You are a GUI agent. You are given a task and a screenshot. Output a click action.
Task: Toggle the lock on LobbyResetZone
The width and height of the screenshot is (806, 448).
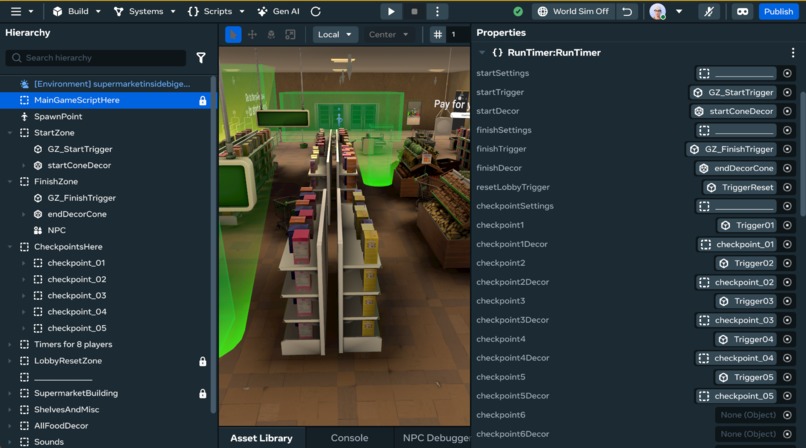tap(203, 362)
